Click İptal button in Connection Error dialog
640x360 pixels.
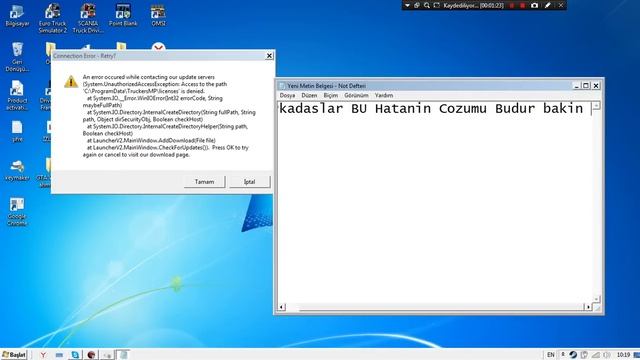[x=249, y=182]
